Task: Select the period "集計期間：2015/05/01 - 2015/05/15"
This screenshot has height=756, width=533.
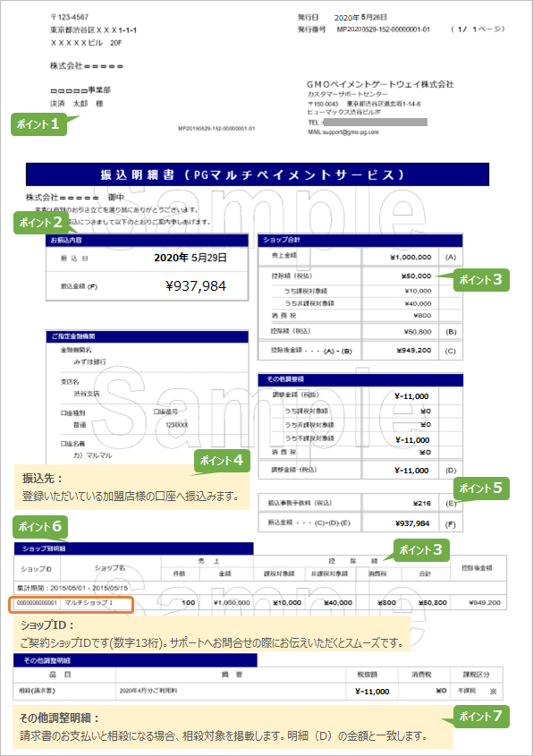Action: coord(72,588)
